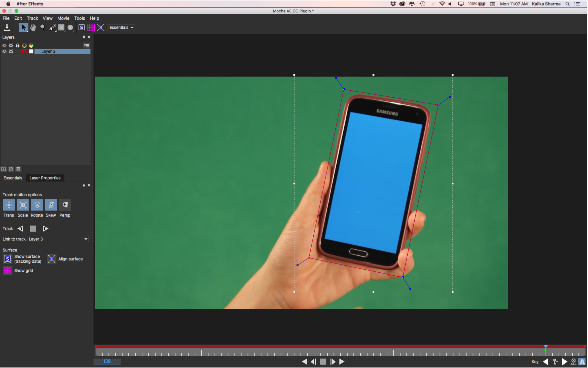Hide Layer 3 using eye icon
This screenshot has height=368, width=588.
(x=4, y=51)
